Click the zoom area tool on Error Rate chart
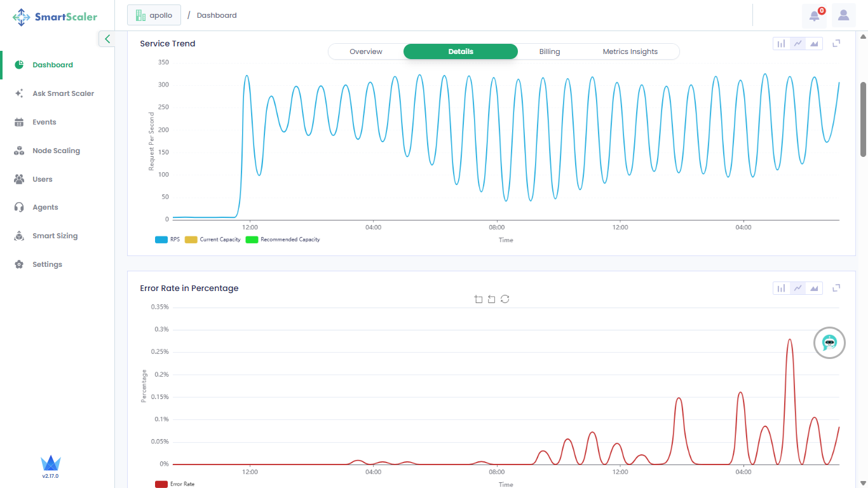 [478, 299]
